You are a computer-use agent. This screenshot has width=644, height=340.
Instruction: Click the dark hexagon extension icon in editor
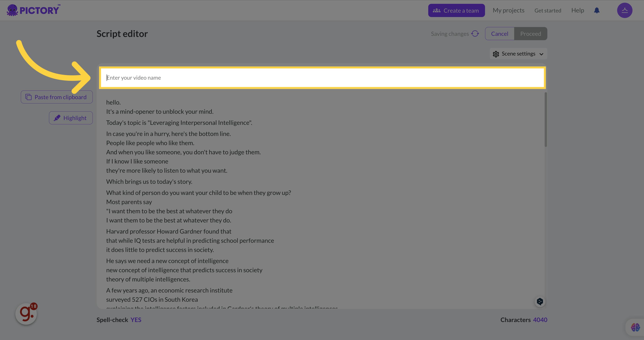540,302
